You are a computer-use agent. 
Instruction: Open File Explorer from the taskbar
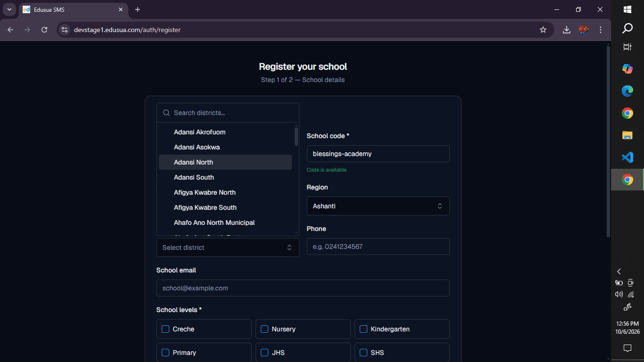click(x=627, y=135)
